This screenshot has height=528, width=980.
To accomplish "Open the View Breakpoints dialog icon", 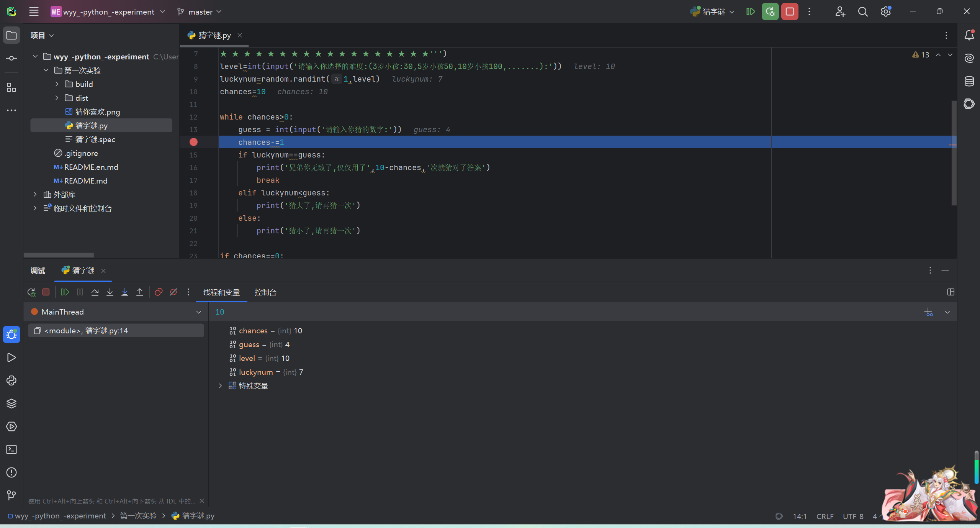I will coord(159,292).
